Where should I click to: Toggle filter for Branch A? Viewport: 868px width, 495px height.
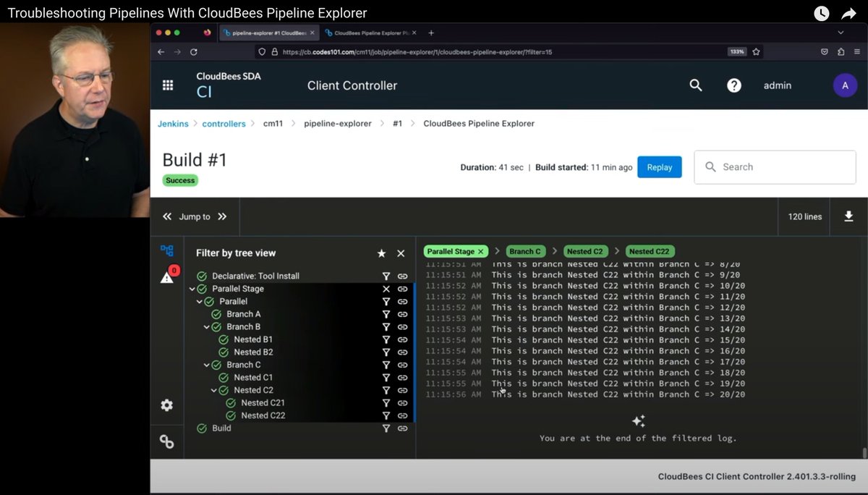[386, 314]
